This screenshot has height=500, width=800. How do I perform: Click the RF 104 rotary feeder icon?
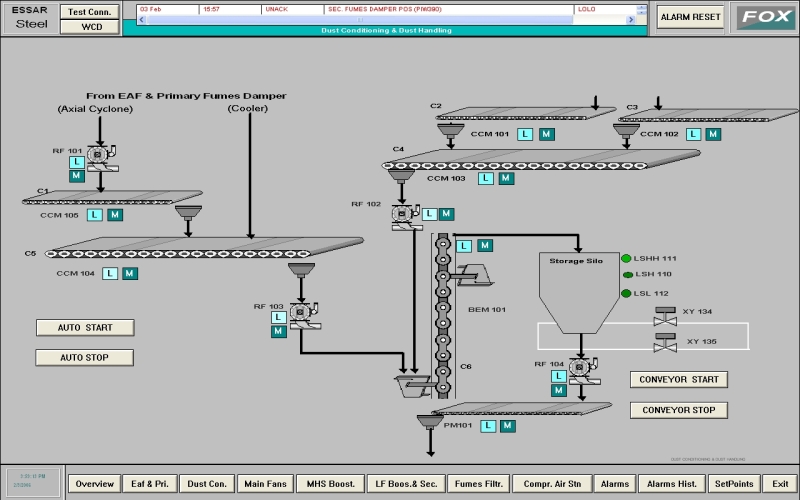pos(584,370)
